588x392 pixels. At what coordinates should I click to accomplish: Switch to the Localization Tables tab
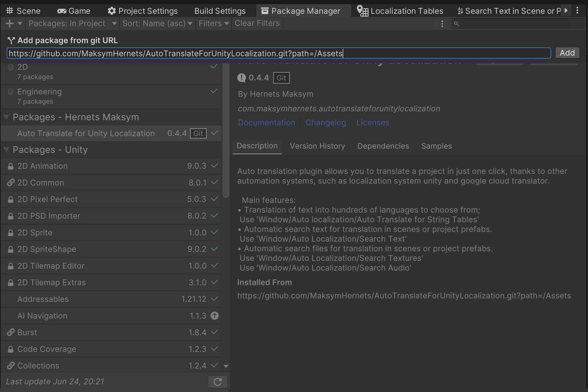pyautogui.click(x=400, y=11)
